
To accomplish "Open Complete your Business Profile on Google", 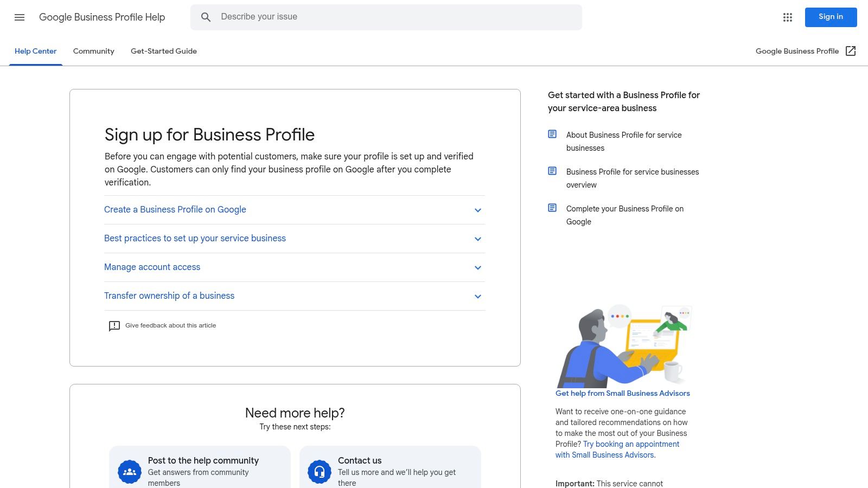I will [x=625, y=215].
